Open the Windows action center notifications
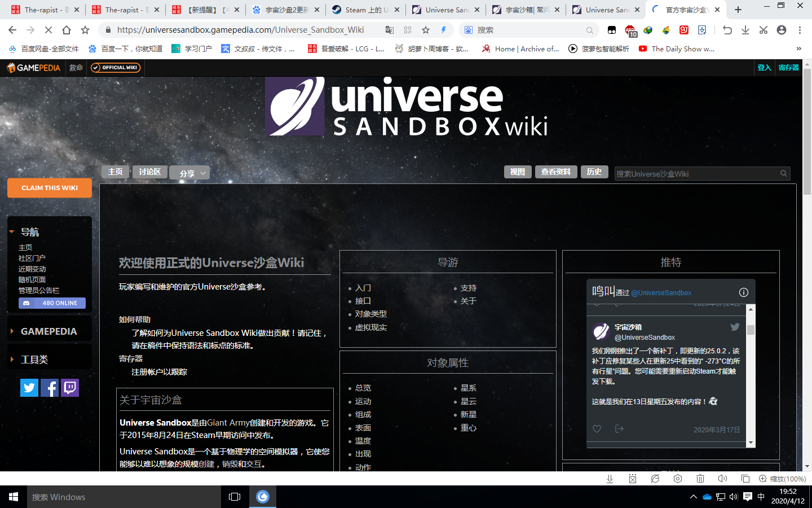The width and height of the screenshot is (812, 508). (x=748, y=497)
